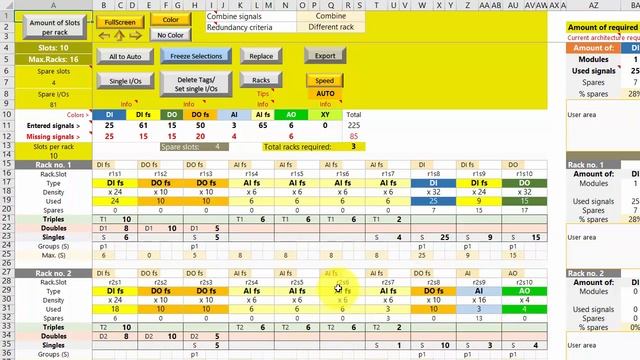The height and width of the screenshot is (360, 640).
Task: Click the Tips label under Racks
Action: (262, 94)
